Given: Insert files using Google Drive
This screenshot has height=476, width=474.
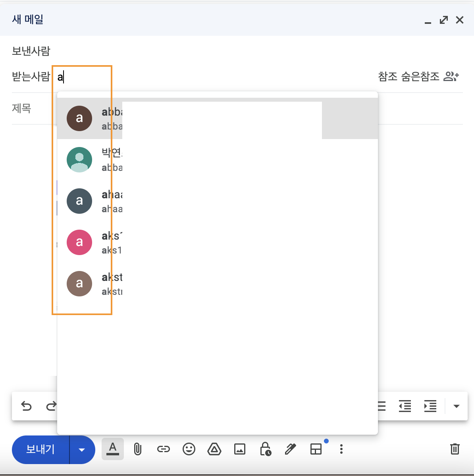Looking at the screenshot, I should (x=214, y=449).
